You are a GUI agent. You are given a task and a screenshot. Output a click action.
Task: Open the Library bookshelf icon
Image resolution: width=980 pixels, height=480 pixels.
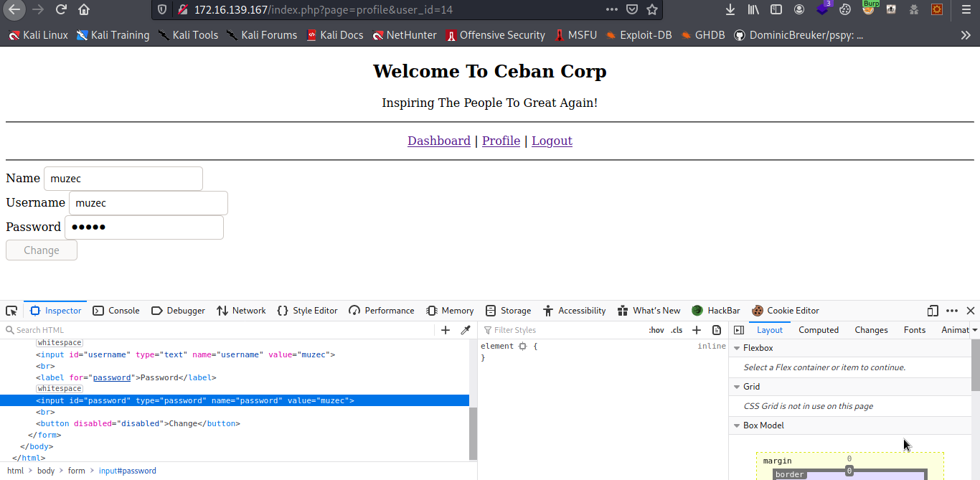[753, 9]
